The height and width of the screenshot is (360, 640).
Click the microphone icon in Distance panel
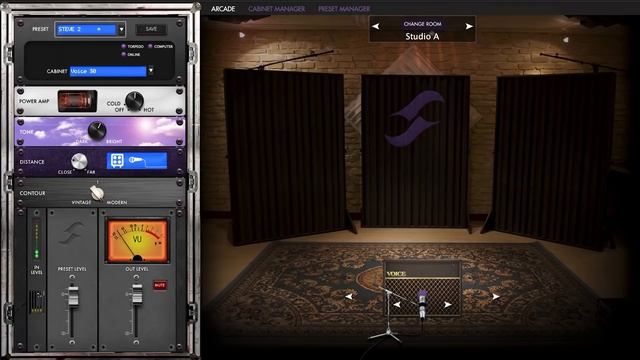click(136, 160)
